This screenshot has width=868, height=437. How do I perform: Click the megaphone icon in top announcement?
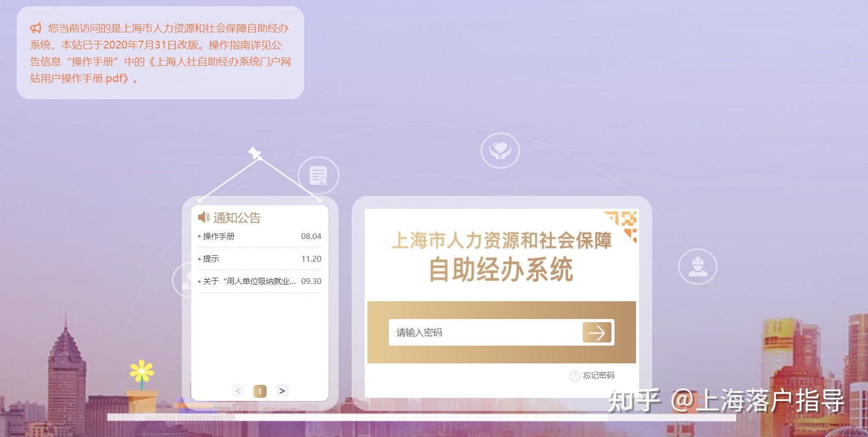36,28
